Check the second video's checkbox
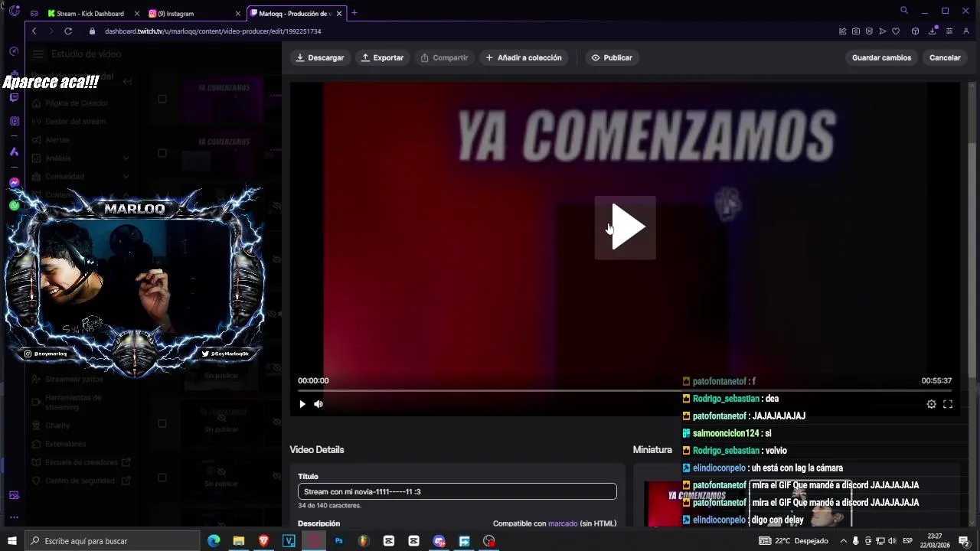The width and height of the screenshot is (980, 551). pos(162,153)
